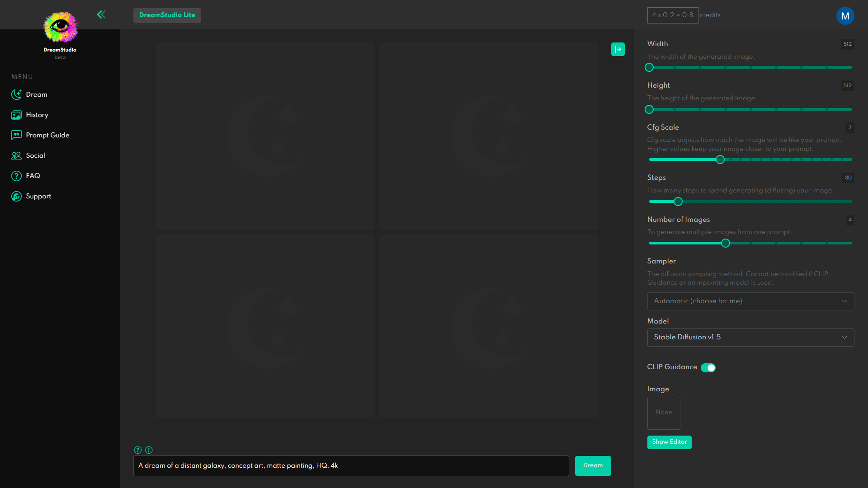Click the FAQ question mark icon

tap(16, 176)
